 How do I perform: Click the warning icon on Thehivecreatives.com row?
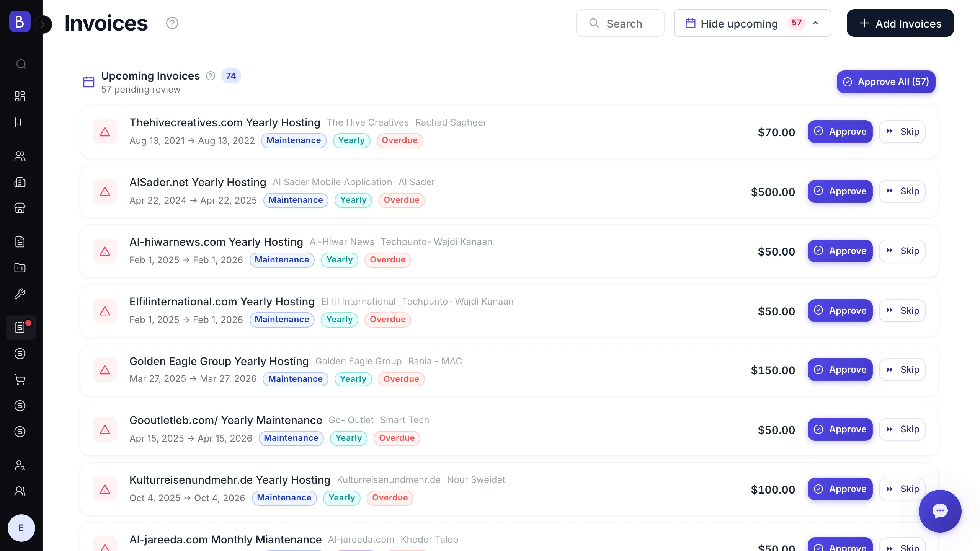105,132
